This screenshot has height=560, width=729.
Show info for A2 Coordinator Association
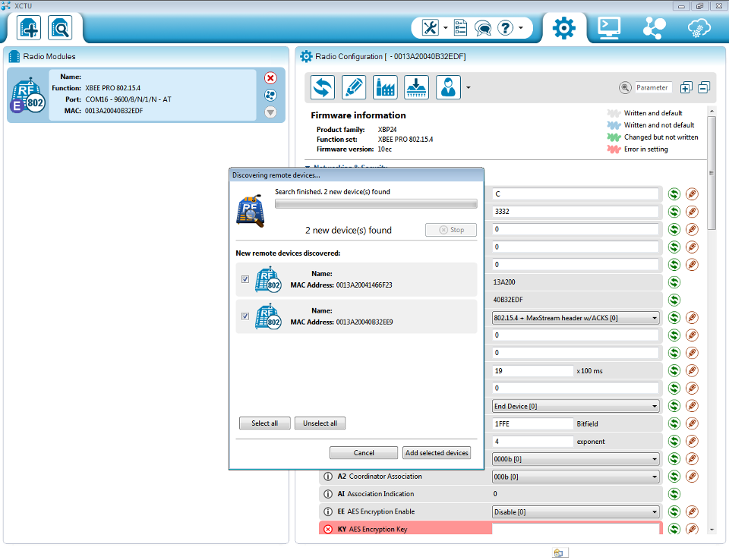tap(328, 477)
